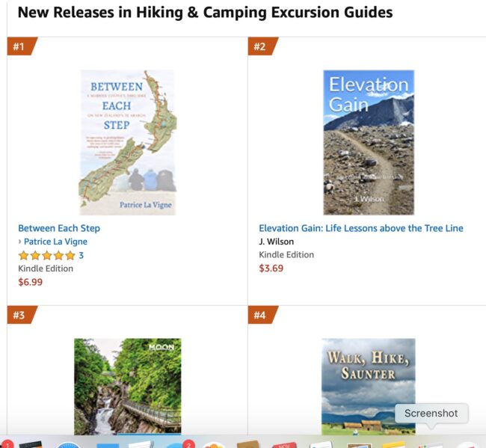
Task: Open the Moon waterfall guide cover
Action: point(127,385)
